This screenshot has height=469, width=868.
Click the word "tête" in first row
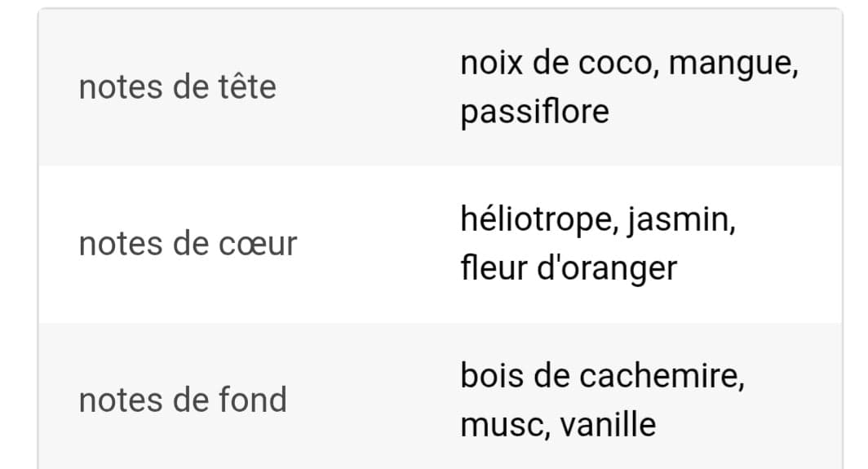[x=247, y=87]
